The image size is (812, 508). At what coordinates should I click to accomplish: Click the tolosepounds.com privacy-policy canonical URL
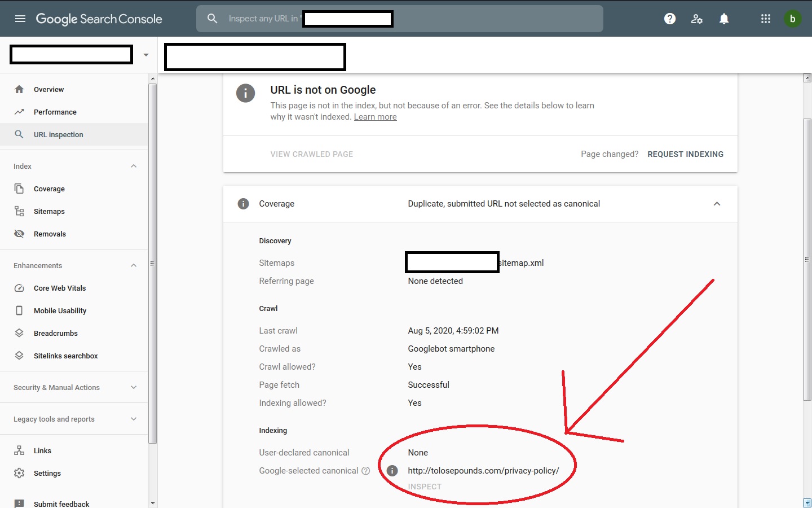(483, 471)
